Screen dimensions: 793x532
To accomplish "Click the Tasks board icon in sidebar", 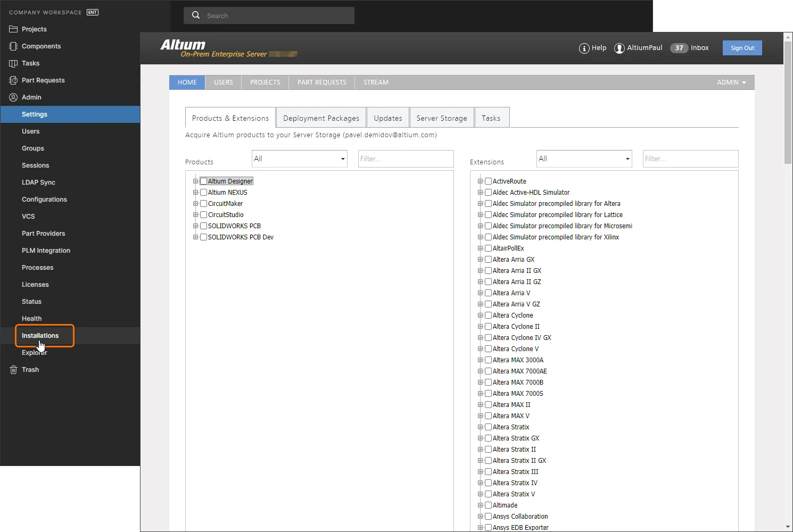I will coord(13,63).
